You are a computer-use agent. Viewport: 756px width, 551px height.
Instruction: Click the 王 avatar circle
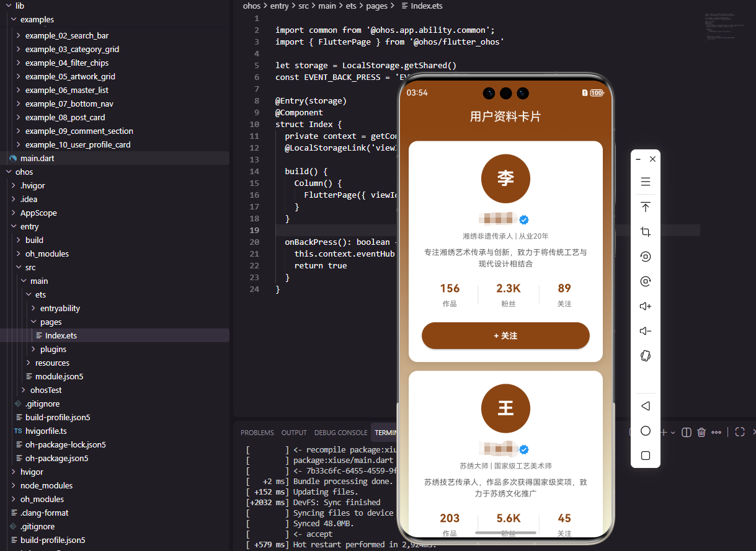505,408
